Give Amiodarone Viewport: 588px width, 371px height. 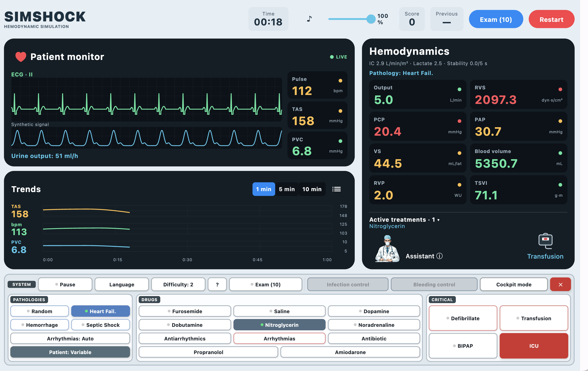350,352
